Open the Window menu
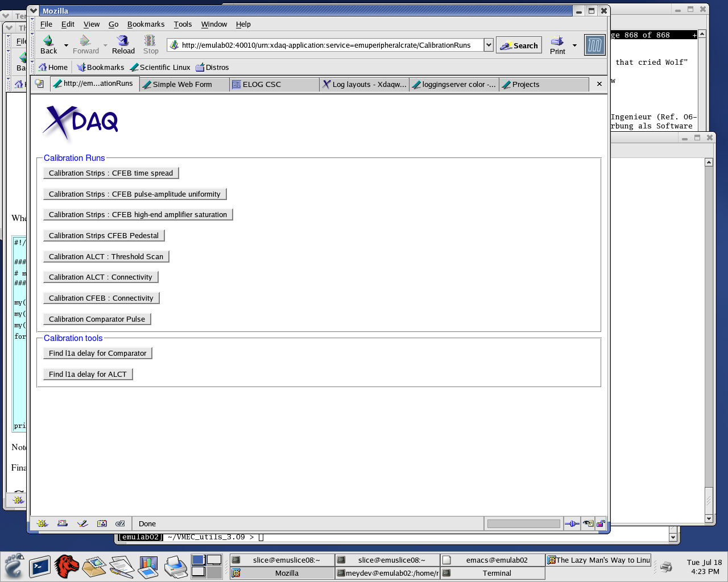Viewport: 728px width, 582px height. click(214, 24)
